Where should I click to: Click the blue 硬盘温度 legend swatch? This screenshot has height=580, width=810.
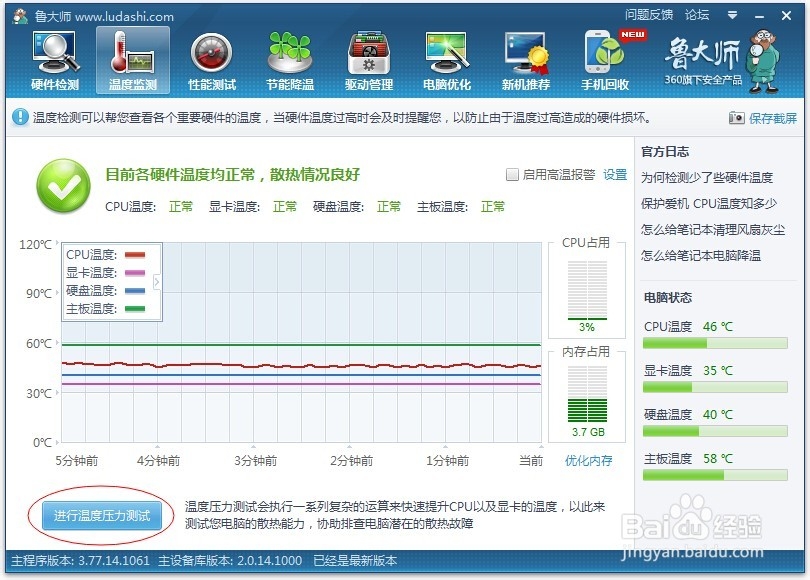point(135,291)
